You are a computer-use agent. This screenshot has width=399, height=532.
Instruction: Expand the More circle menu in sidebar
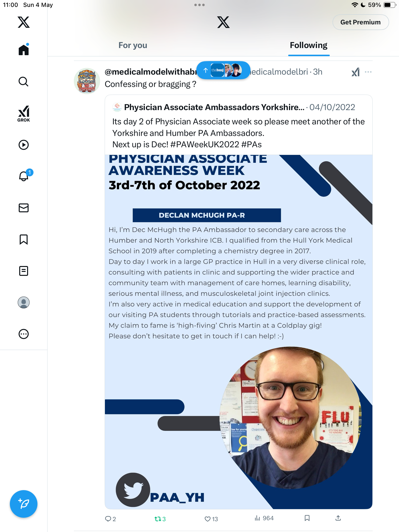[24, 334]
